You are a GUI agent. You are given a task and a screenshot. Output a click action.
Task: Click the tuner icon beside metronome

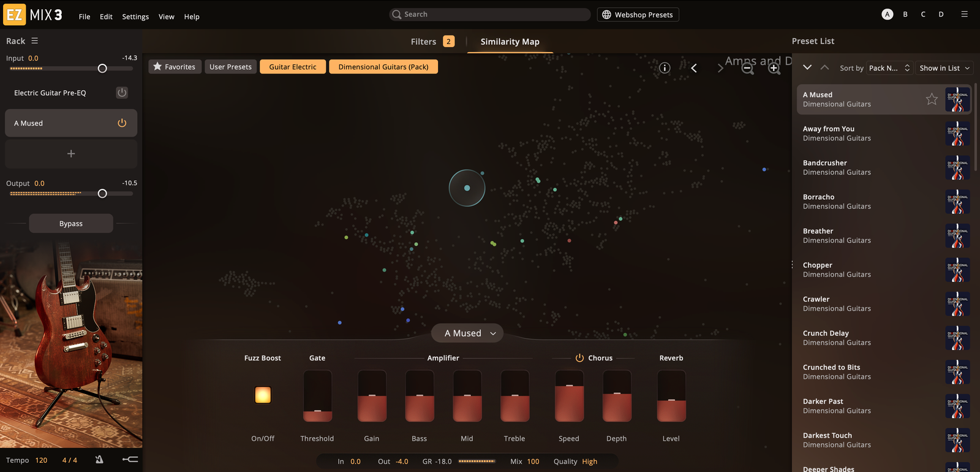click(x=130, y=459)
